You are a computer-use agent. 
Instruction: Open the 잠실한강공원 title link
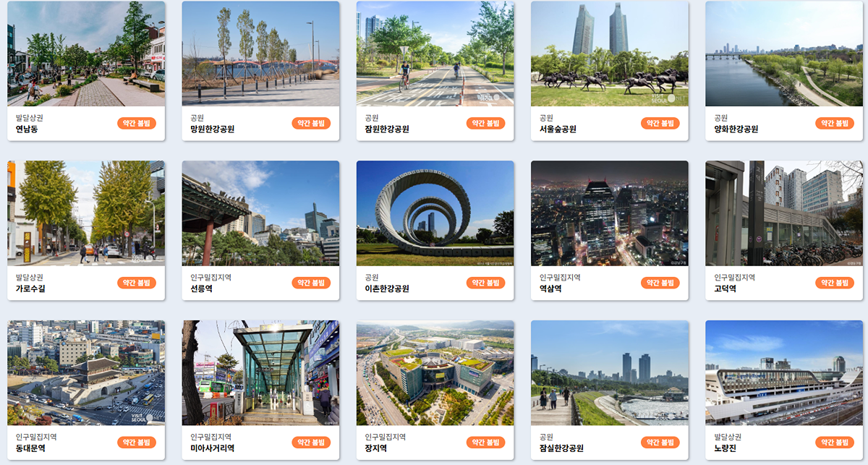(x=561, y=448)
